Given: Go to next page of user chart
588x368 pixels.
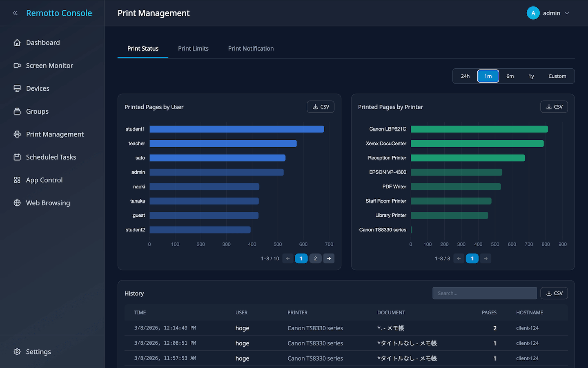Looking at the screenshot, I should [x=329, y=258].
